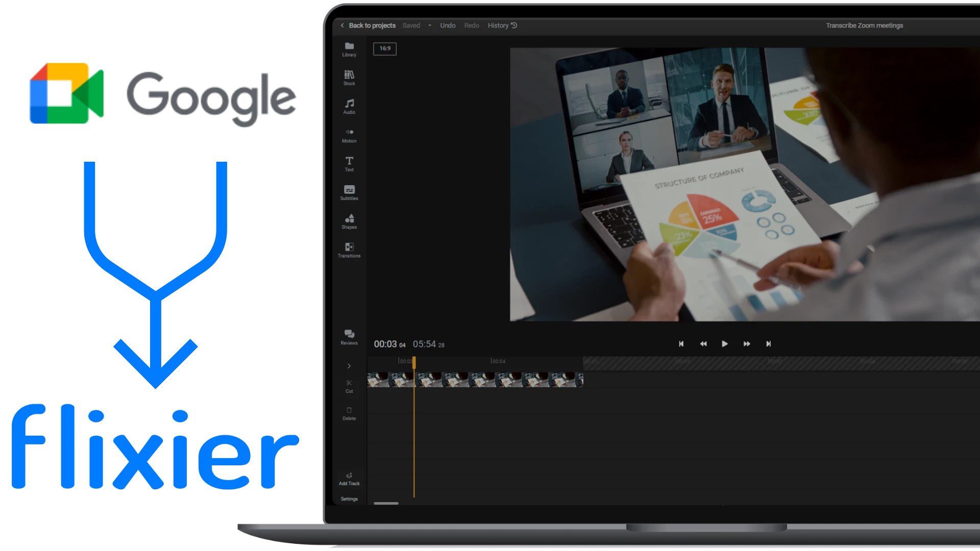Change the 16:9 aspect ratio
This screenshot has height=551, width=980.
(385, 48)
